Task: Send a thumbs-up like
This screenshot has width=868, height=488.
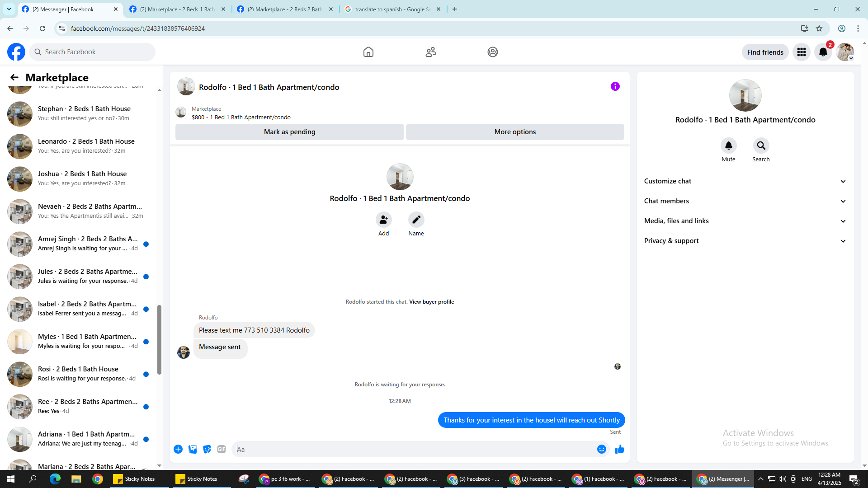Action: click(619, 449)
